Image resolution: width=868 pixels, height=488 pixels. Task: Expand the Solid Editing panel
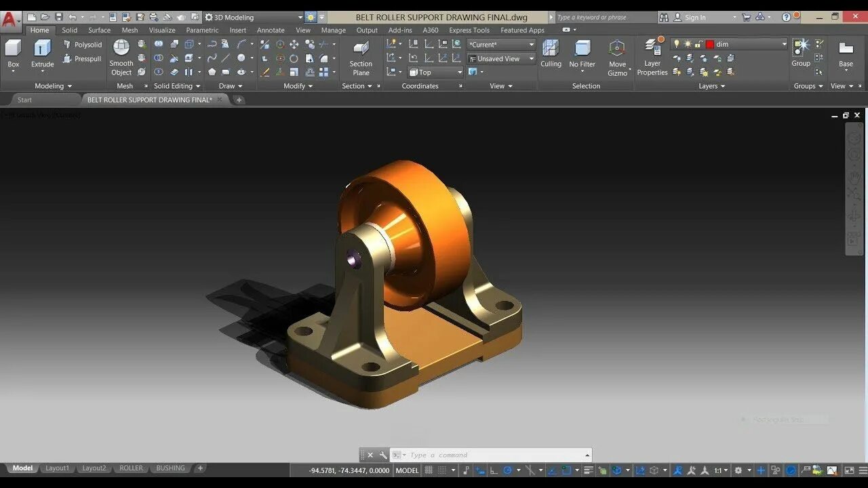coord(177,86)
